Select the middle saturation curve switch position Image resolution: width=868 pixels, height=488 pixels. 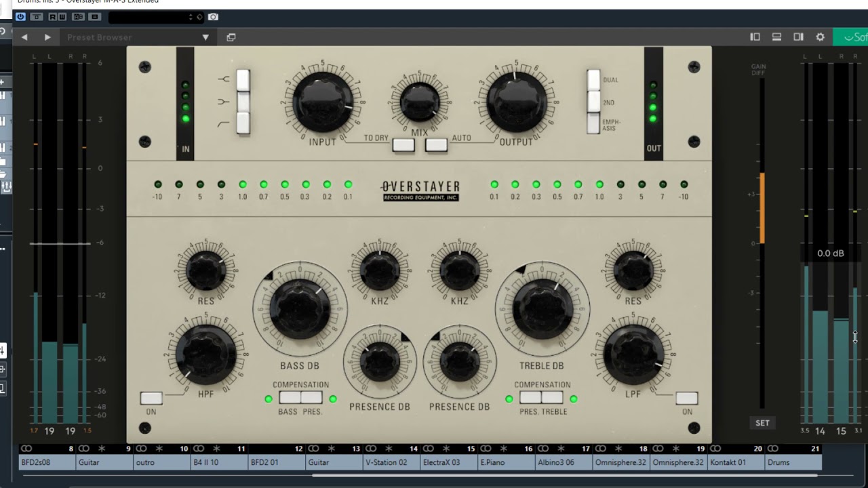(x=243, y=102)
